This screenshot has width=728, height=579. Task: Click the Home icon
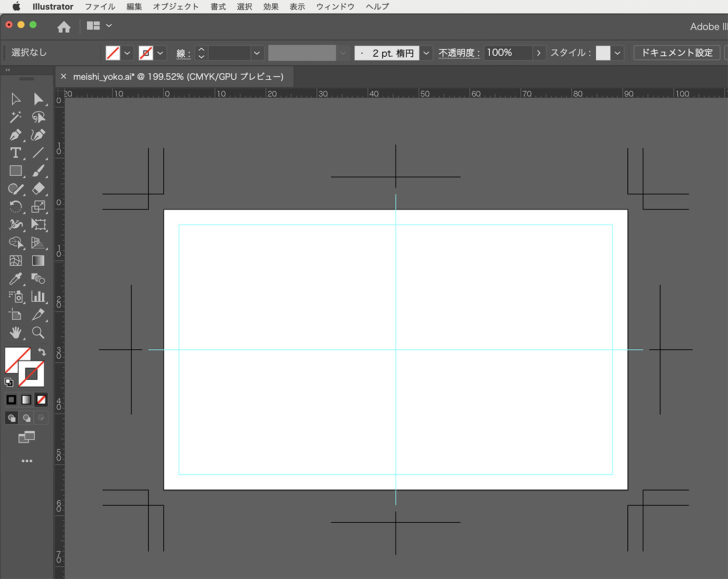coord(64,27)
